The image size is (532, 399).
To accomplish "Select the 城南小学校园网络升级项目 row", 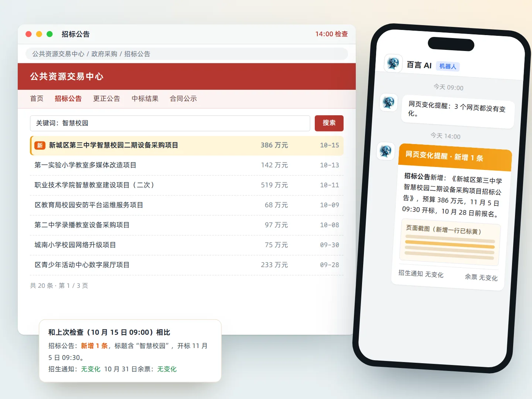I will click(x=187, y=245).
